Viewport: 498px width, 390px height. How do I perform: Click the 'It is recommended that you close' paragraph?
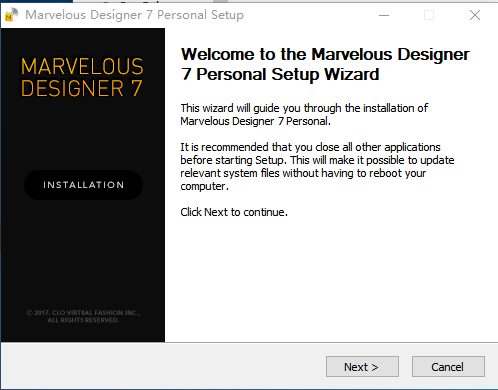tap(317, 166)
